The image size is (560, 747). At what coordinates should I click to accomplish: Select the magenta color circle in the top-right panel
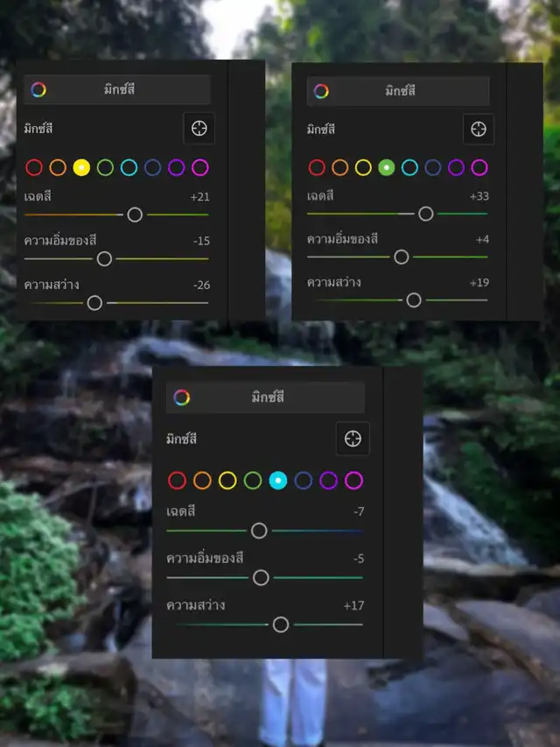[x=479, y=167]
